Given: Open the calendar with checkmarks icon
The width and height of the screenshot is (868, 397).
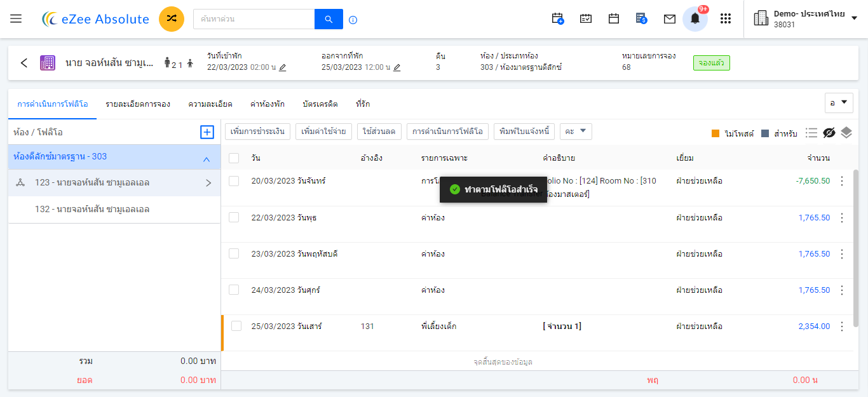Looking at the screenshot, I should 586,19.
